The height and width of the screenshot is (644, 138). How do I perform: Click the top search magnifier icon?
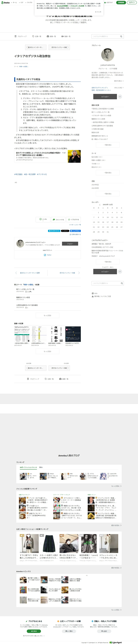[121, 36]
